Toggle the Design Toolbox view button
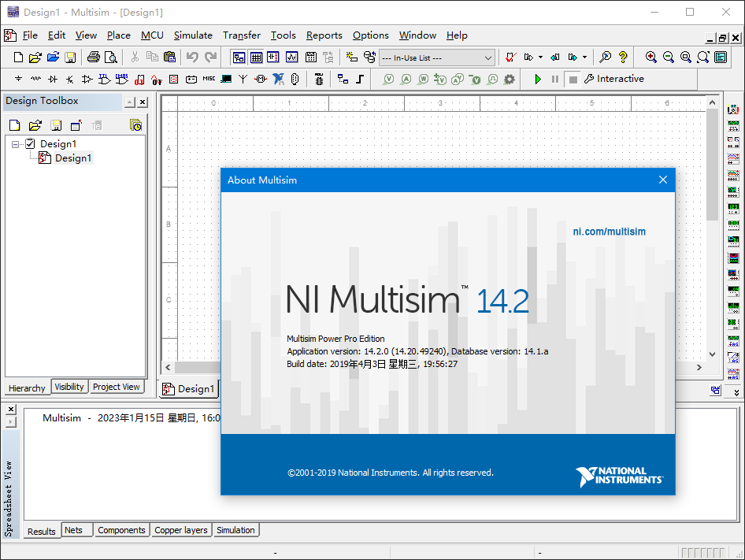This screenshot has height=560, width=745. (239, 57)
